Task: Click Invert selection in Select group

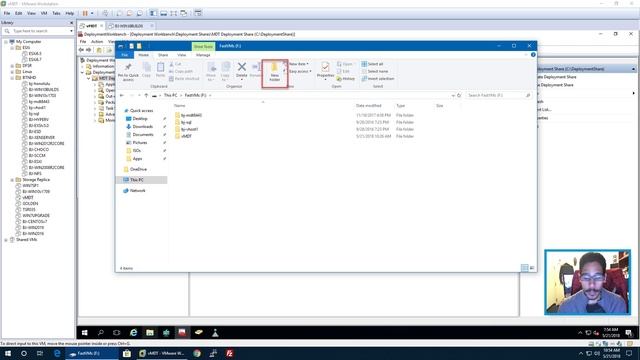Action: (x=378, y=79)
